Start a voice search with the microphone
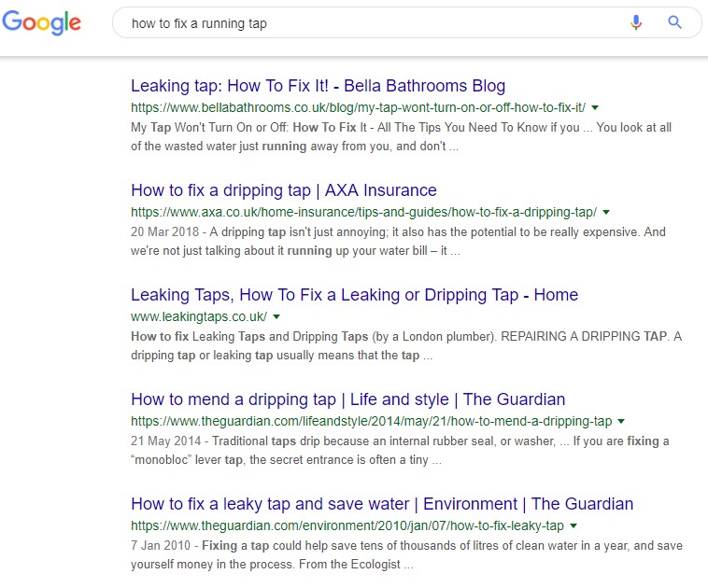Viewport: 708px width, 588px height. click(636, 23)
